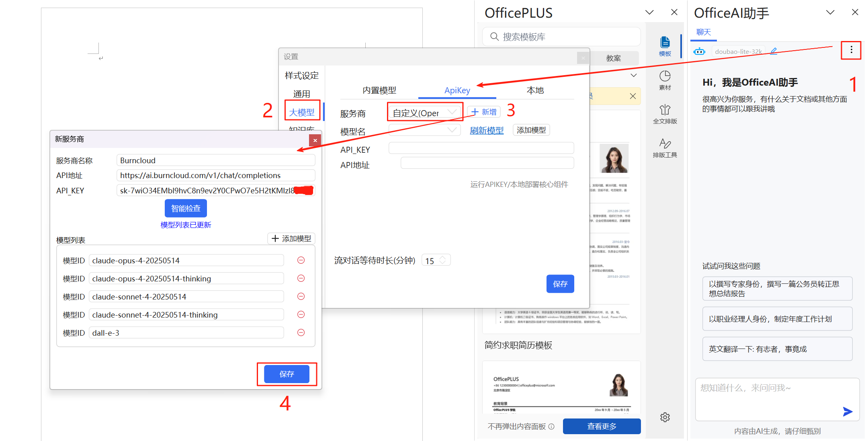The image size is (868, 441).
Task: Remove the claude-opus-4-20250514-thinking model row
Action: point(301,278)
